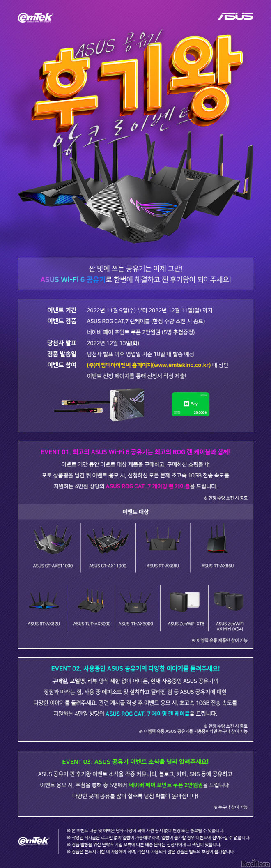Click the BodNara watermark at bottom right
This screenshot has height=868, width=271.
pos(255,863)
